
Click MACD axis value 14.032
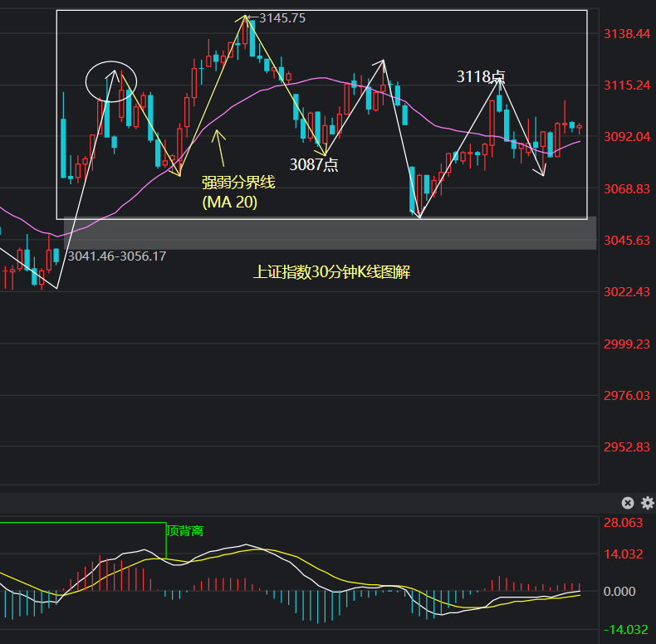pos(623,554)
